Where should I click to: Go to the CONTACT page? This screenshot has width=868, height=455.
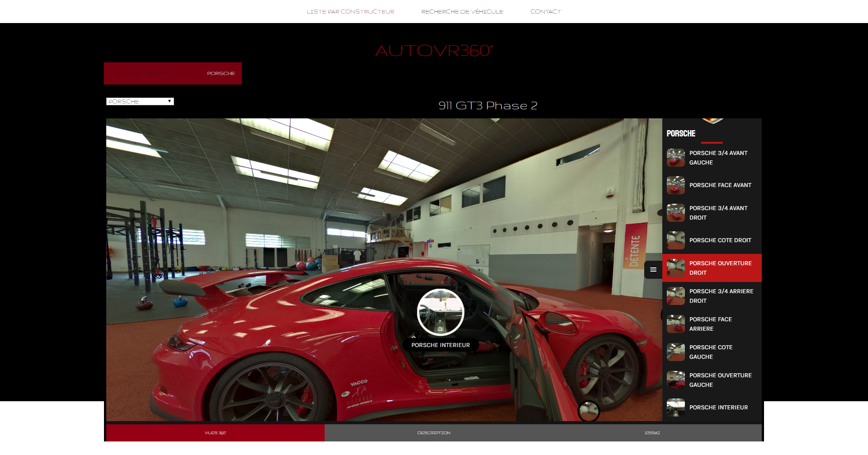(546, 12)
